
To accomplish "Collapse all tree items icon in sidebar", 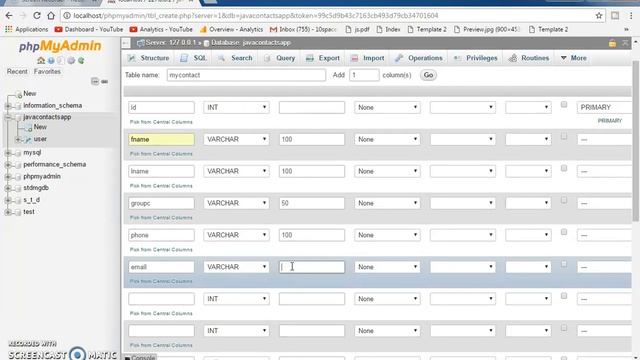I will [95, 81].
